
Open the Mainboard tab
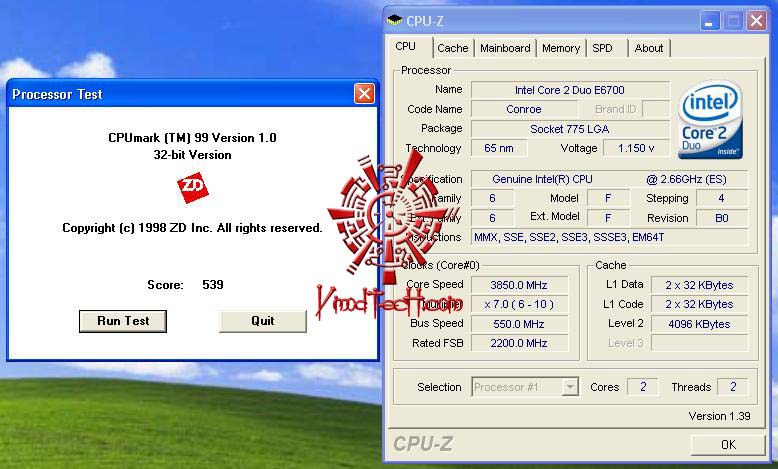(505, 48)
